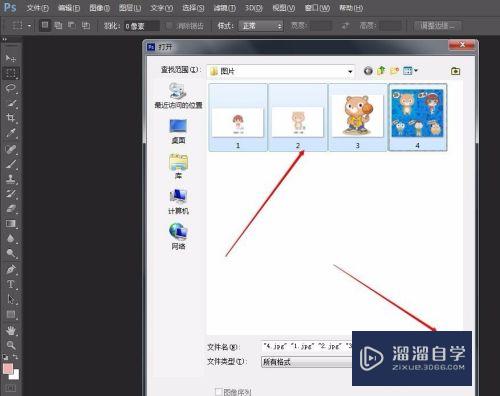Select the Lasso tool

pos(11,88)
